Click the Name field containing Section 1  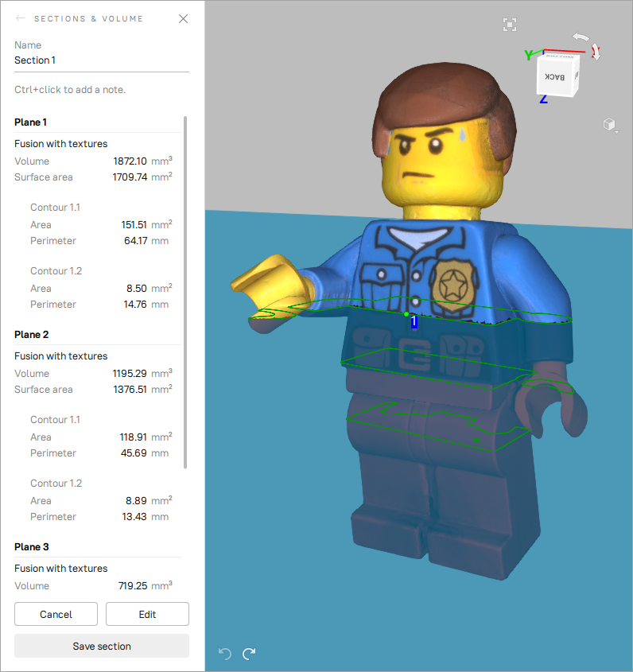tap(101, 60)
